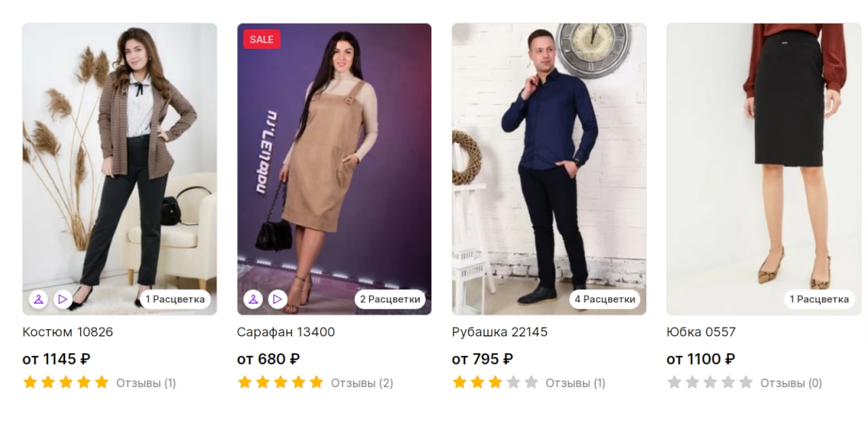Open Отзывы (0) reviews for skirt

[791, 383]
